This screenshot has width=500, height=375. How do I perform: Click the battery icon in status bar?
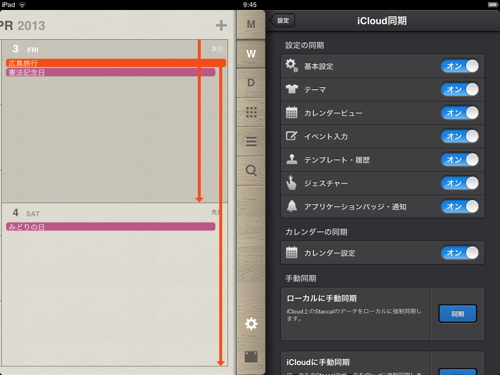(492, 5)
